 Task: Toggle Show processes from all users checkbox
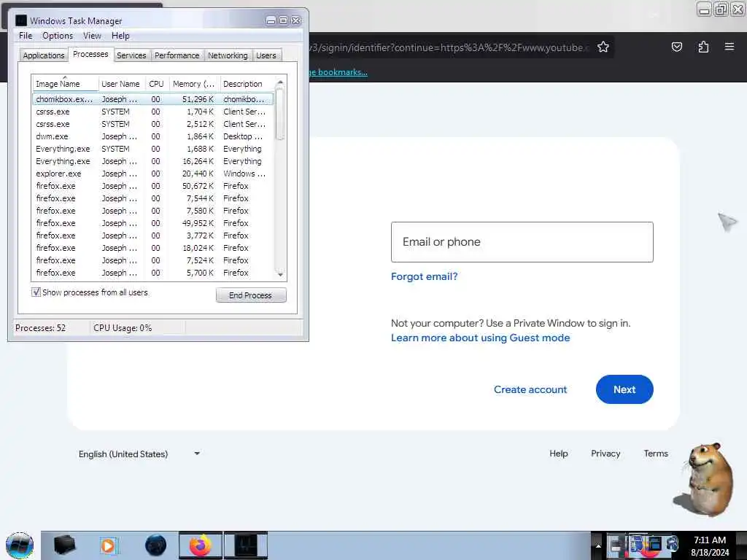[x=36, y=292]
